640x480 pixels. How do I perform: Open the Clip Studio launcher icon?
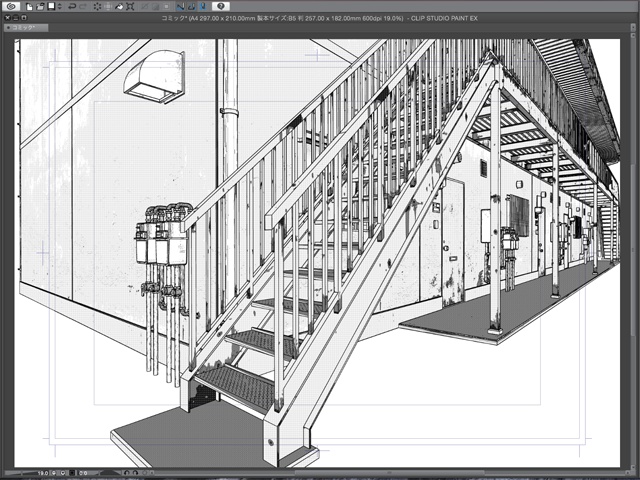(11, 7)
